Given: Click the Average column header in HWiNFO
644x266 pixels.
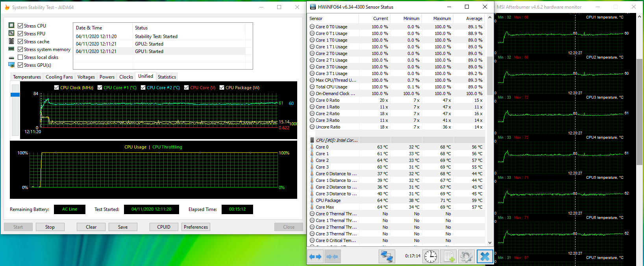Looking at the screenshot, I should (x=469, y=18).
